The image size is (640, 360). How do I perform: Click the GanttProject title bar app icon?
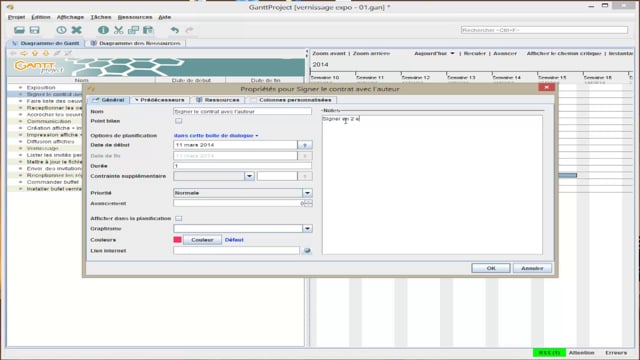click(10, 7)
